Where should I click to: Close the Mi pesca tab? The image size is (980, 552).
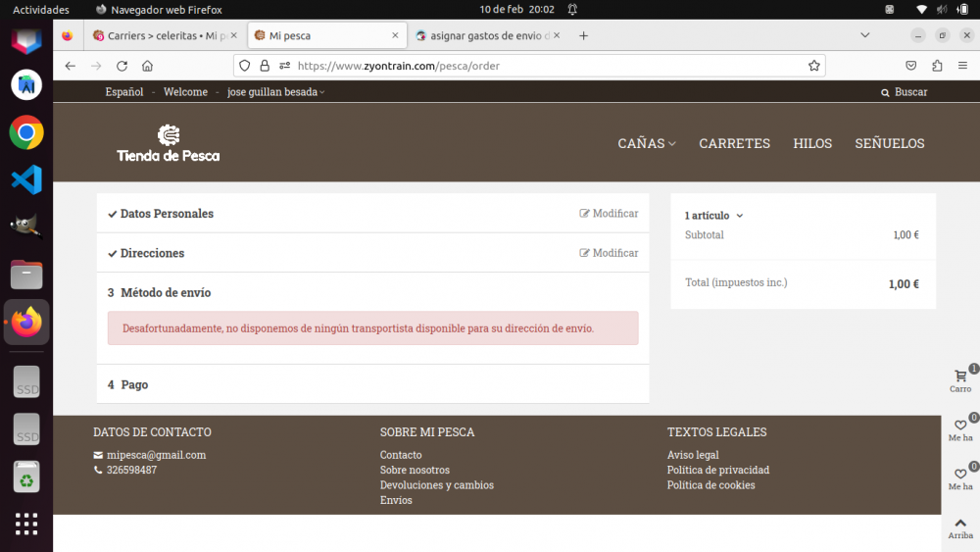[x=395, y=35]
